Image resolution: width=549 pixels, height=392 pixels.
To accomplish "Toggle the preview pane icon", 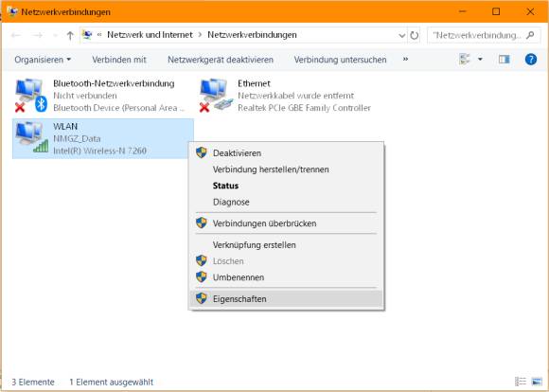I will coord(505,60).
